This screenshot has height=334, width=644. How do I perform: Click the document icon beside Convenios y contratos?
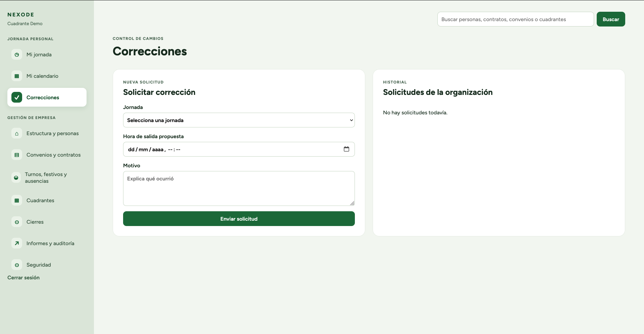click(x=17, y=155)
